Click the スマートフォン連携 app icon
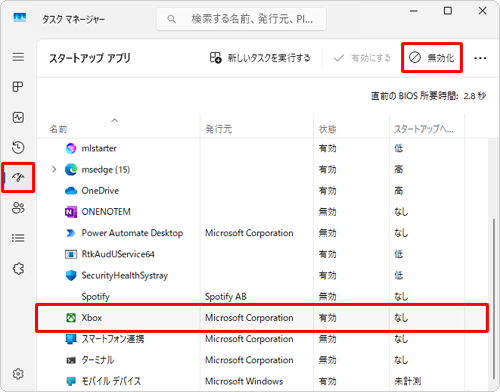The image size is (500, 392). (71, 339)
